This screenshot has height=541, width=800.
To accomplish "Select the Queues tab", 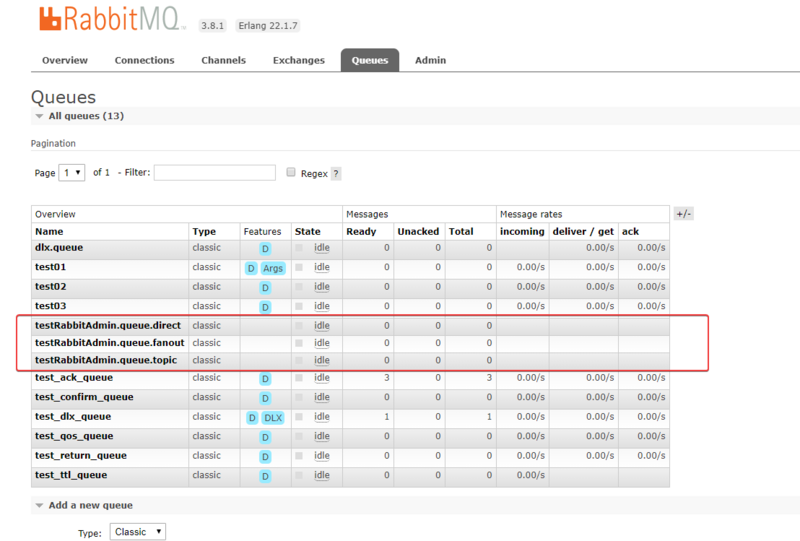I will [370, 60].
